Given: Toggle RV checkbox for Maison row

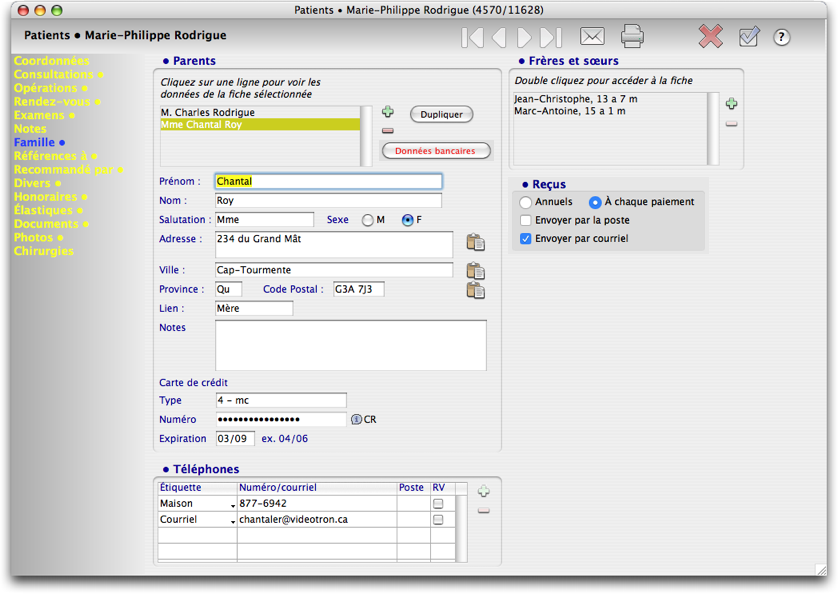Looking at the screenshot, I should pyautogui.click(x=438, y=504).
